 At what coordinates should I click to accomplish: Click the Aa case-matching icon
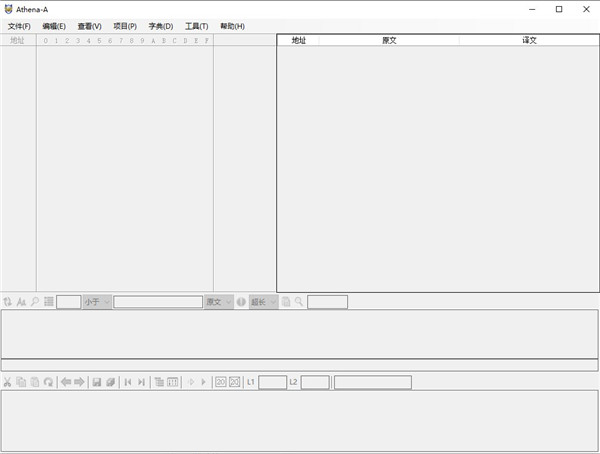point(21,302)
